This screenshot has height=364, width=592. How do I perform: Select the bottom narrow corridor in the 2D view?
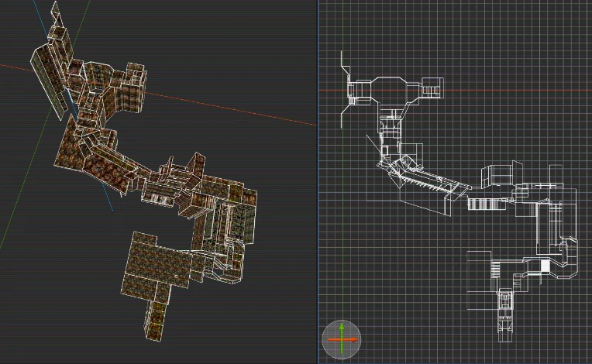[504, 317]
